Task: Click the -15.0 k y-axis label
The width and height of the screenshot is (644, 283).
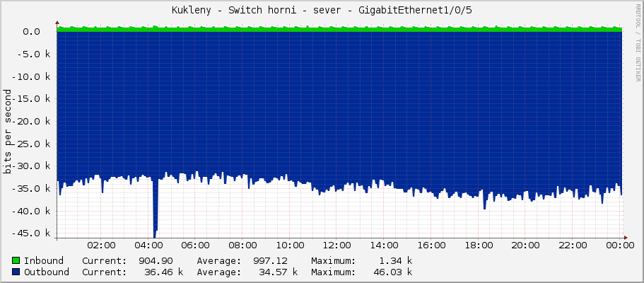Action: pos(31,99)
